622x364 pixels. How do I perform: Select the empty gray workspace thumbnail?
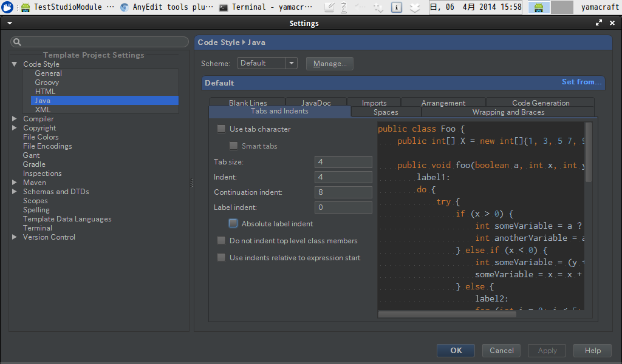[x=562, y=7]
